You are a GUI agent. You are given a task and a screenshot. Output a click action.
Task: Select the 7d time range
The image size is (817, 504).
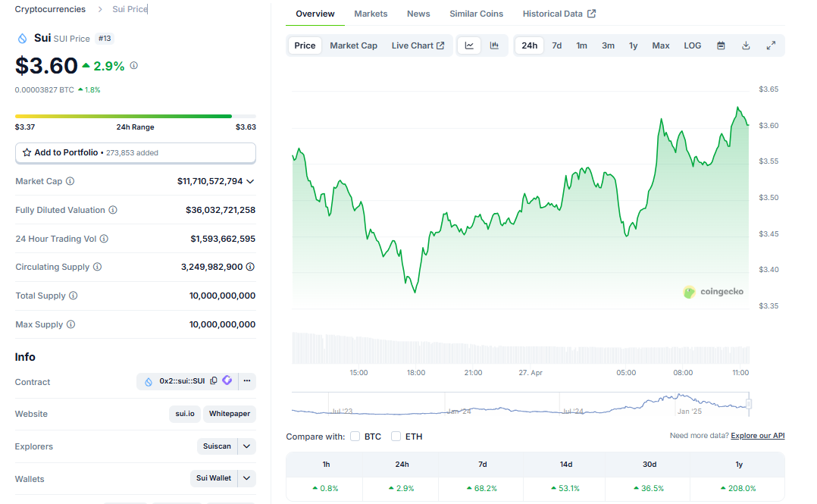pyautogui.click(x=556, y=46)
